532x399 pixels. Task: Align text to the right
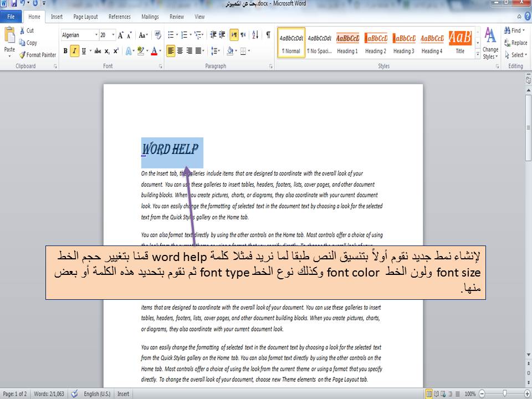coord(189,51)
